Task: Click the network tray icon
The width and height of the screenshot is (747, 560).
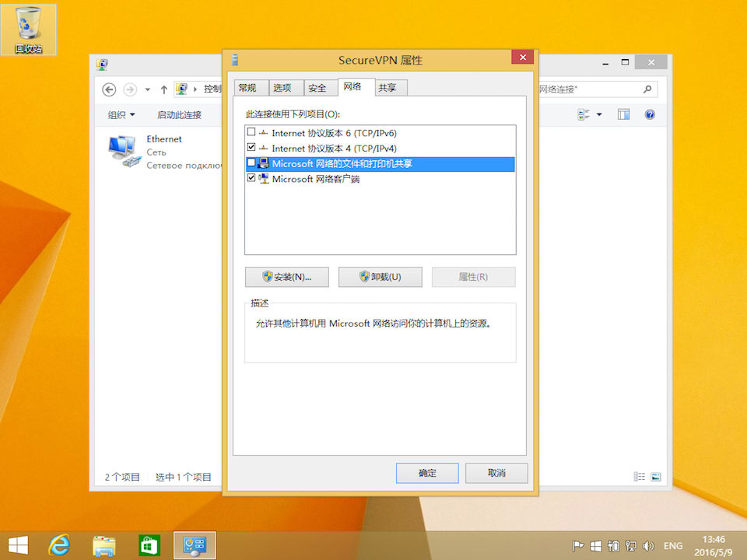Action: click(630, 546)
